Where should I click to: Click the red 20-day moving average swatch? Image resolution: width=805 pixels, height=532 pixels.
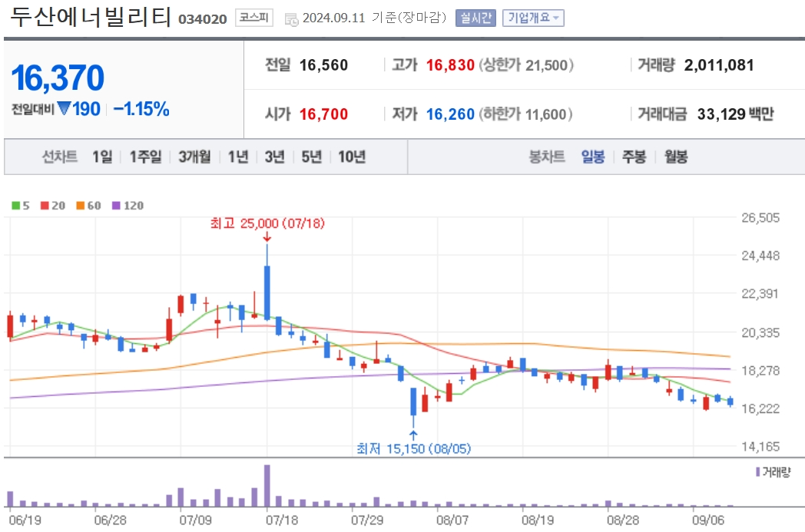(45, 206)
